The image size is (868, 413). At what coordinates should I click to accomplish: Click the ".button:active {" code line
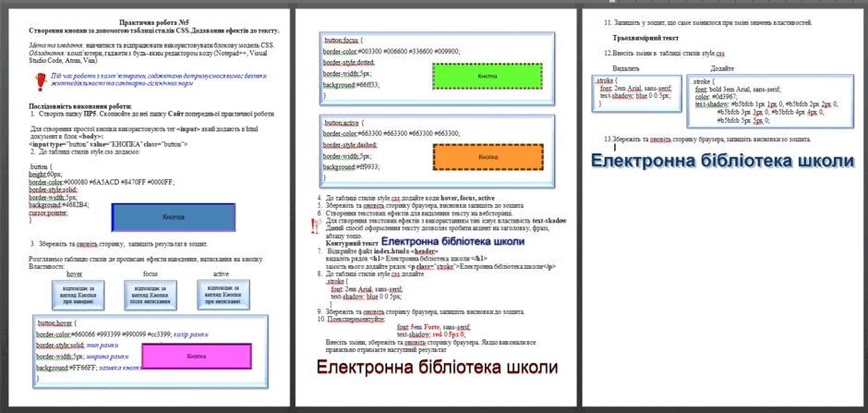[x=344, y=122]
